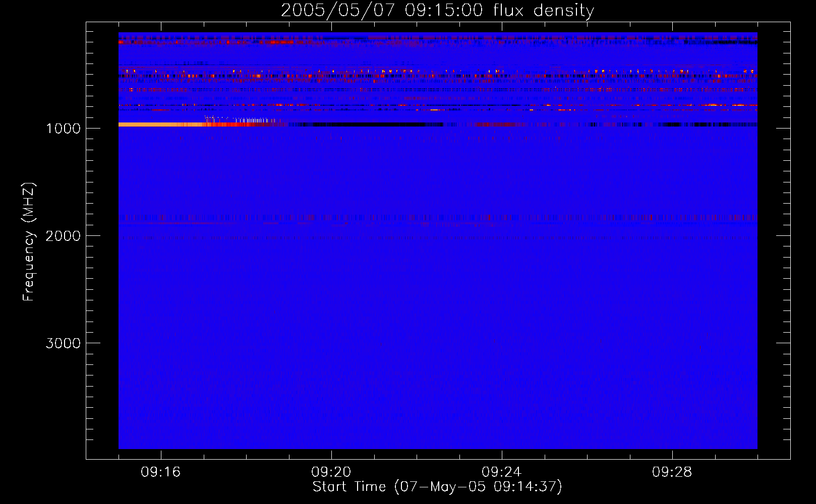
Task: Click the plot title '2005/05/07 09:15:00 flux density'
Action: coord(437,11)
